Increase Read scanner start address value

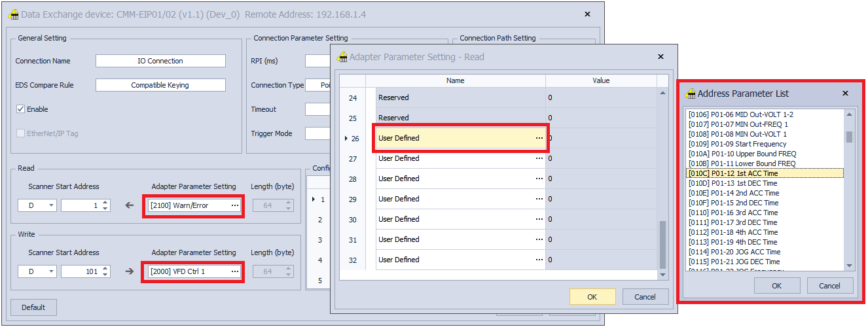click(x=105, y=202)
